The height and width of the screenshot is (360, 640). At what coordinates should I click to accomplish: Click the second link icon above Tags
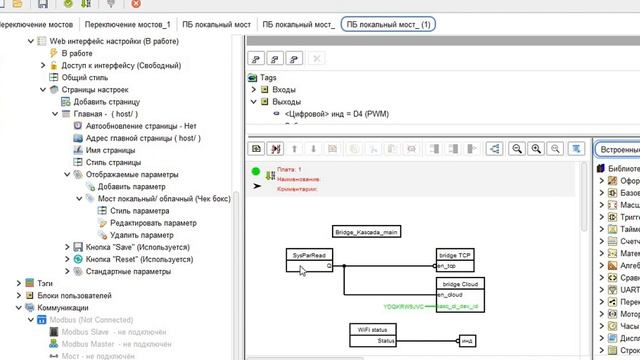(x=275, y=59)
